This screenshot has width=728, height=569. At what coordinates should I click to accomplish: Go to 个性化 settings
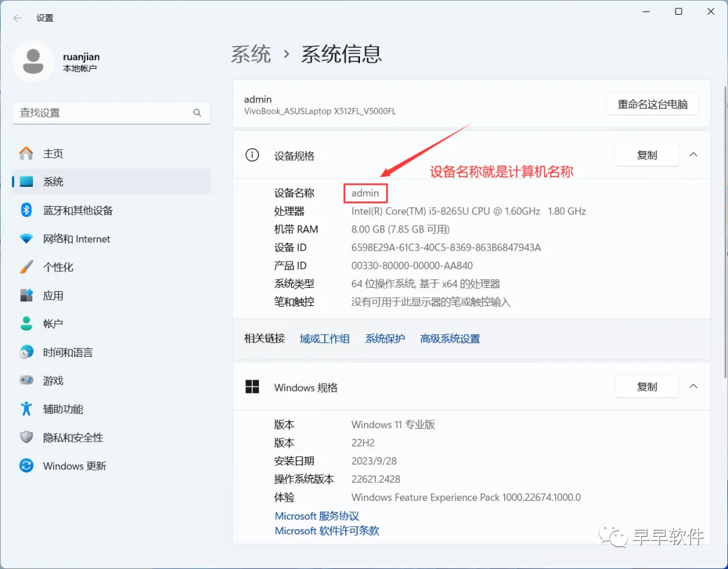coord(111,267)
